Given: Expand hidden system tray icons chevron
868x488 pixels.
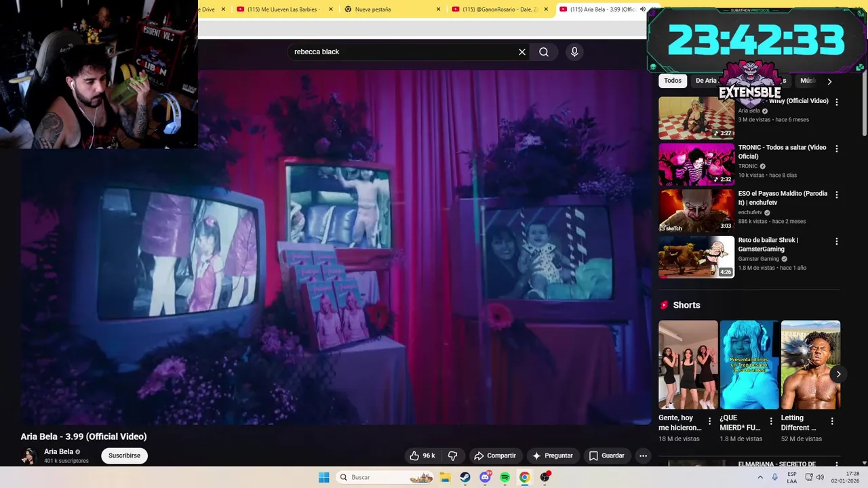Looking at the screenshot, I should 760,477.
